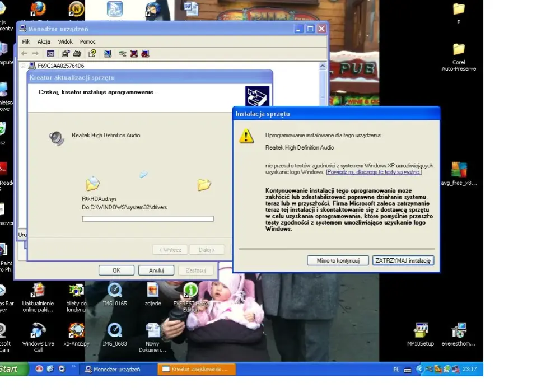Click the file copy progress bar
Image resolution: width=560 pixels, height=392 pixels.
148,219
